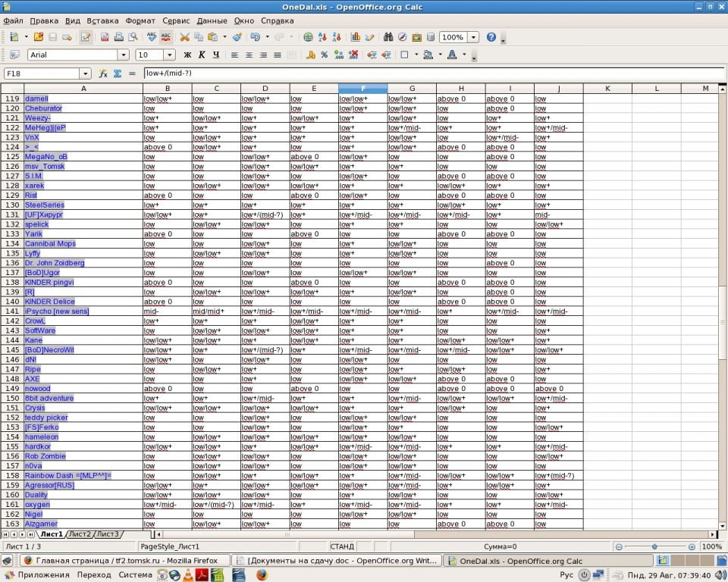The width and height of the screenshot is (728, 582).
Task: Open OpenOffice Help question icon
Action: click(491, 37)
